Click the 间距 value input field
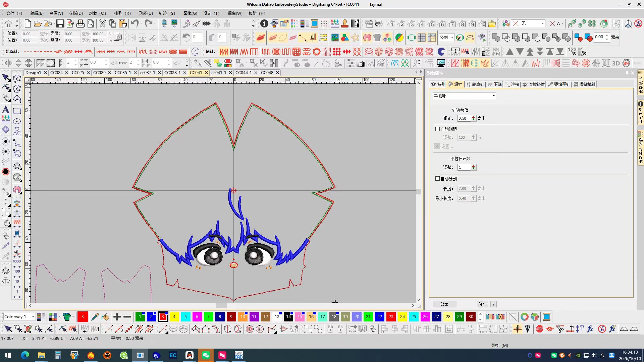Screen dimensions: 644x362 point(464,118)
